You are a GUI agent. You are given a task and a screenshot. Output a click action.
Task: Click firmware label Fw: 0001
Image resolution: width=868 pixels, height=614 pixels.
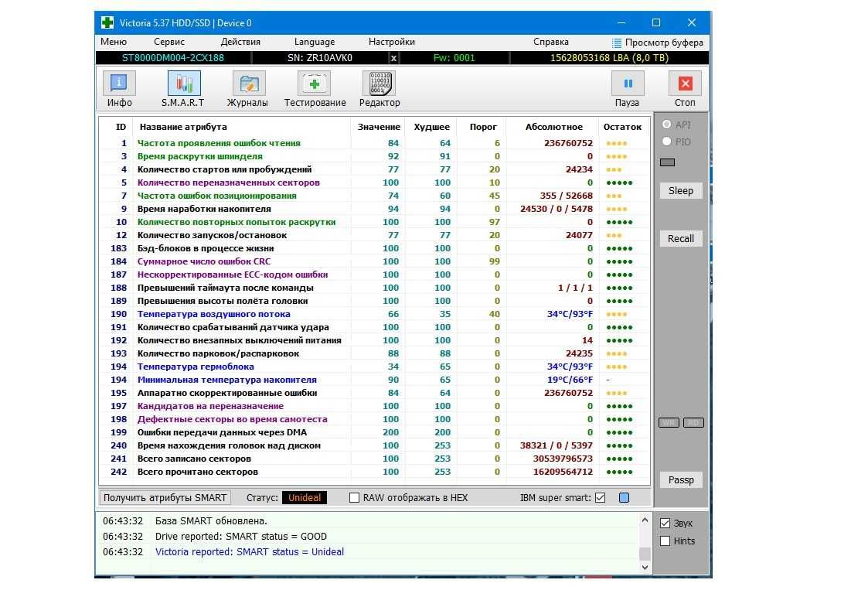[454, 57]
